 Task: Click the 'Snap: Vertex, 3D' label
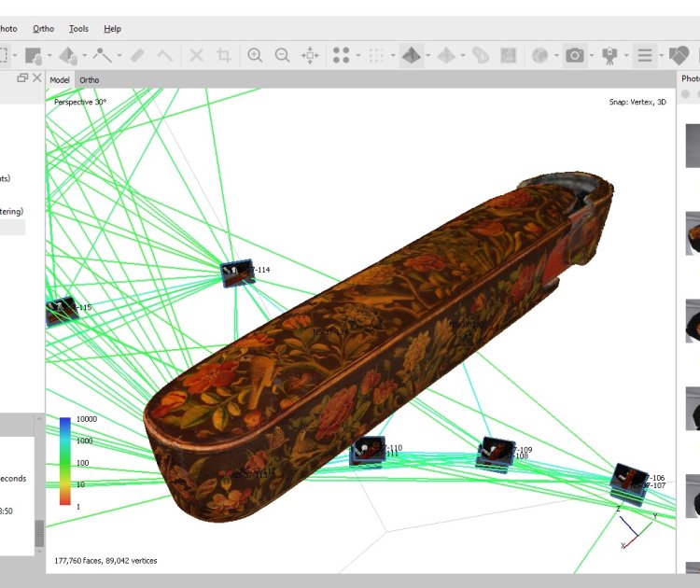(637, 103)
